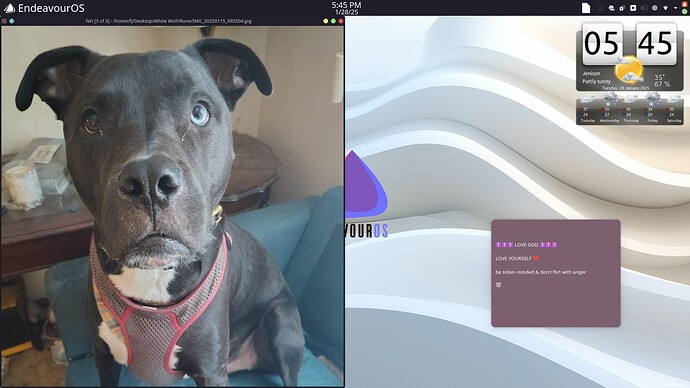Screen dimensions: 690x388
Task: Click the dog photo in the feh viewer
Action: tap(172, 206)
